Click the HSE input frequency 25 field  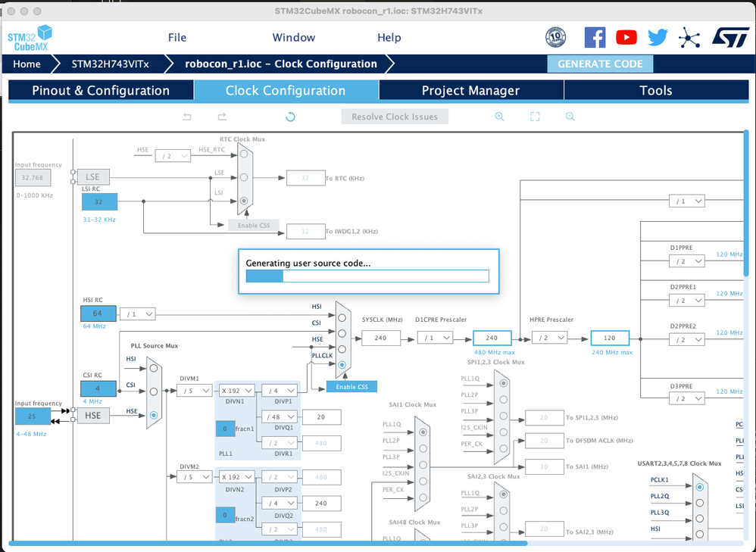(x=33, y=416)
